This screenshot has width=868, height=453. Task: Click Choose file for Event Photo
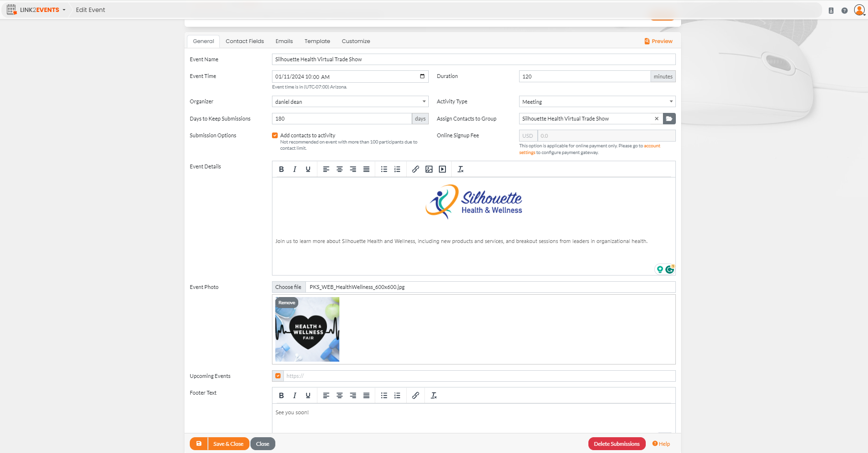[288, 287]
